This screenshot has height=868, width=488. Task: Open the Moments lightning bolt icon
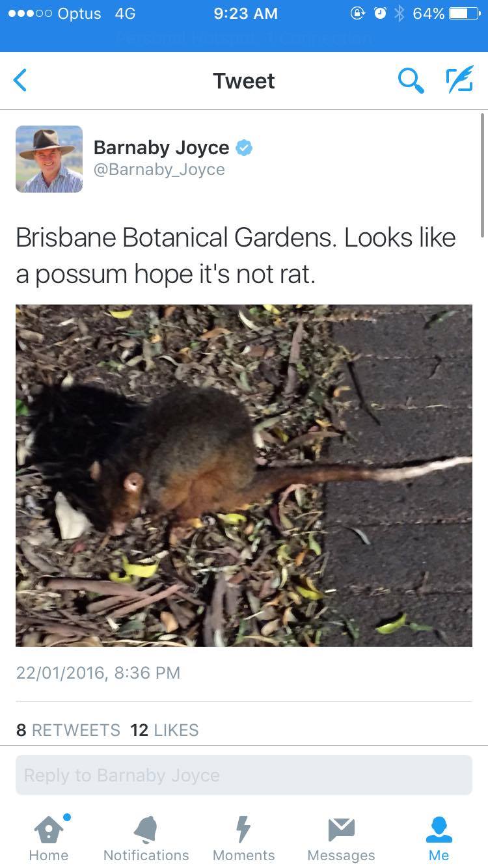pos(243,829)
